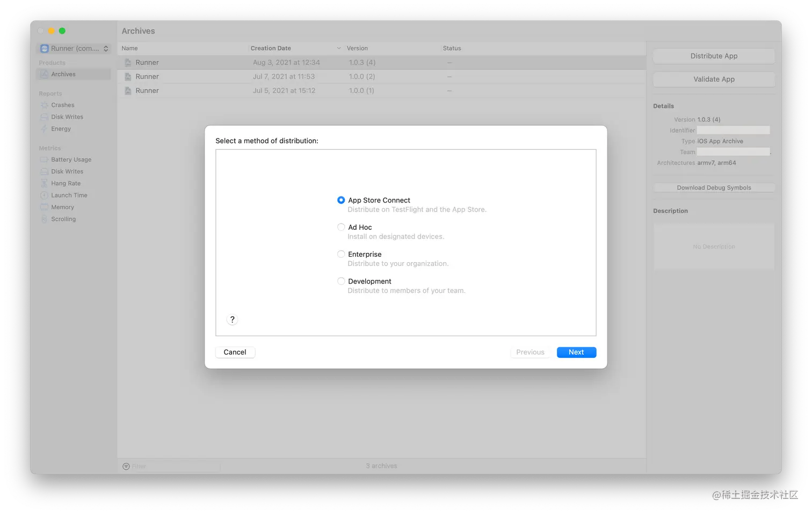812x514 pixels.
Task: Click archive file icon for version 1.0.0 (2)
Action: click(x=128, y=76)
